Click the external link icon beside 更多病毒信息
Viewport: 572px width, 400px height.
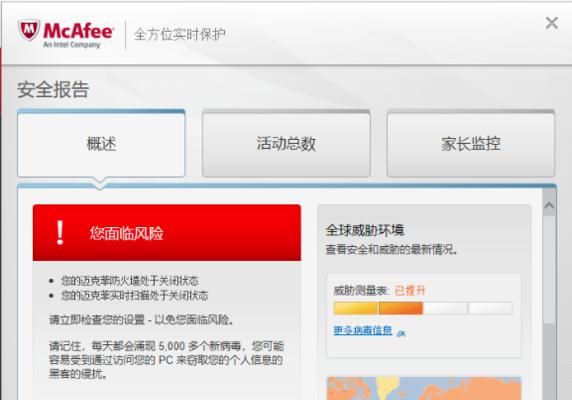click(401, 333)
